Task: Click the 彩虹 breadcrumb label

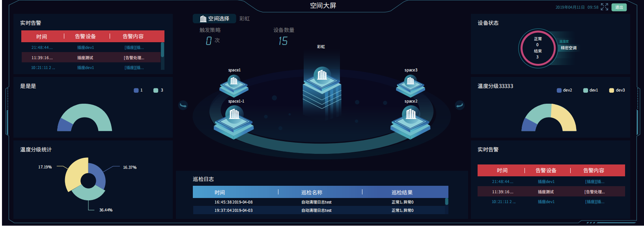Action: pyautogui.click(x=245, y=19)
